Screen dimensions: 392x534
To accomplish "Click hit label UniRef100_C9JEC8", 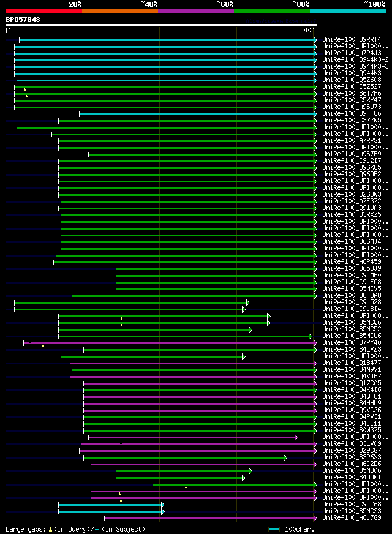I will click(x=352, y=282).
